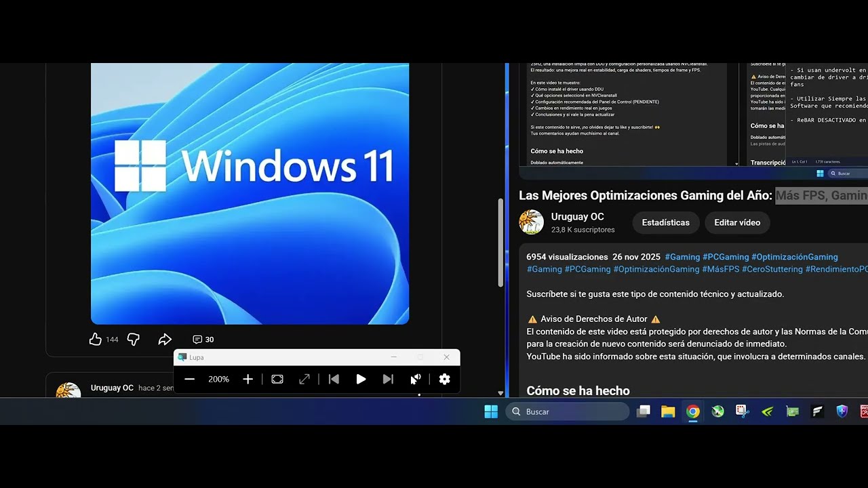
Task: Launch Snipping Tool from taskbar
Action: (x=743, y=411)
